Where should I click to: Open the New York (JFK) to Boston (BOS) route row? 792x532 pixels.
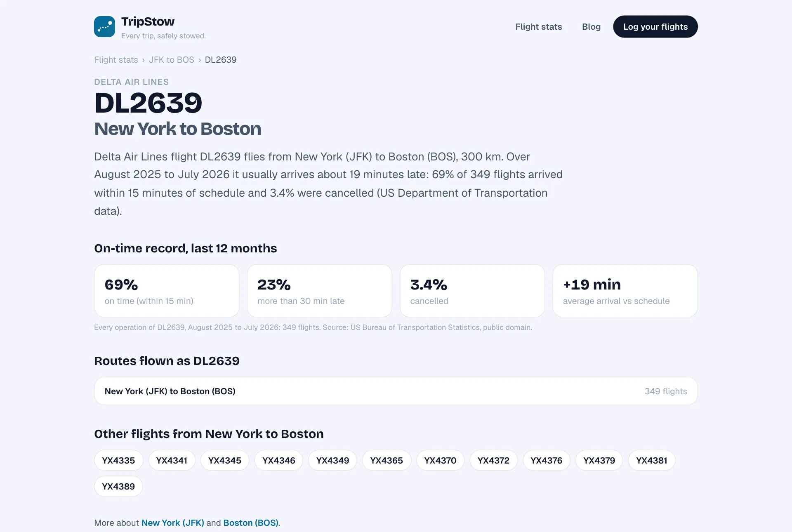point(396,391)
